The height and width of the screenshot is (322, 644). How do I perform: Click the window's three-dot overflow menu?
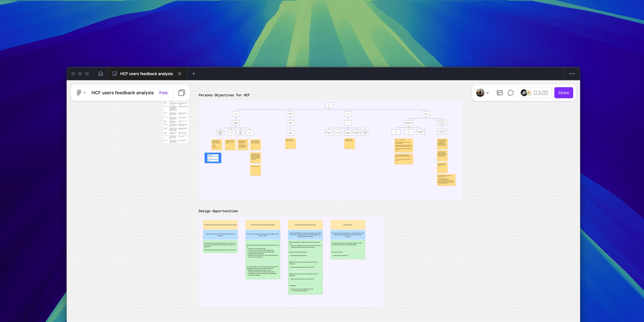(572, 74)
